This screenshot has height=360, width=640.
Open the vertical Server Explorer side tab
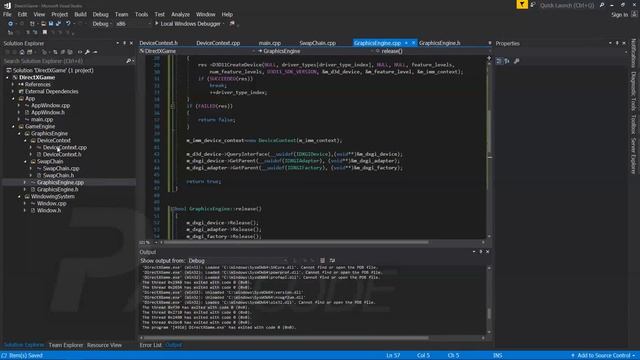tap(633, 156)
